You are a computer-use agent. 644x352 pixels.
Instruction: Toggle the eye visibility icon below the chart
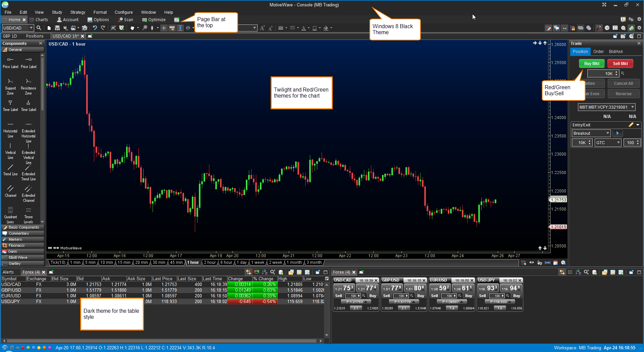pos(532,262)
